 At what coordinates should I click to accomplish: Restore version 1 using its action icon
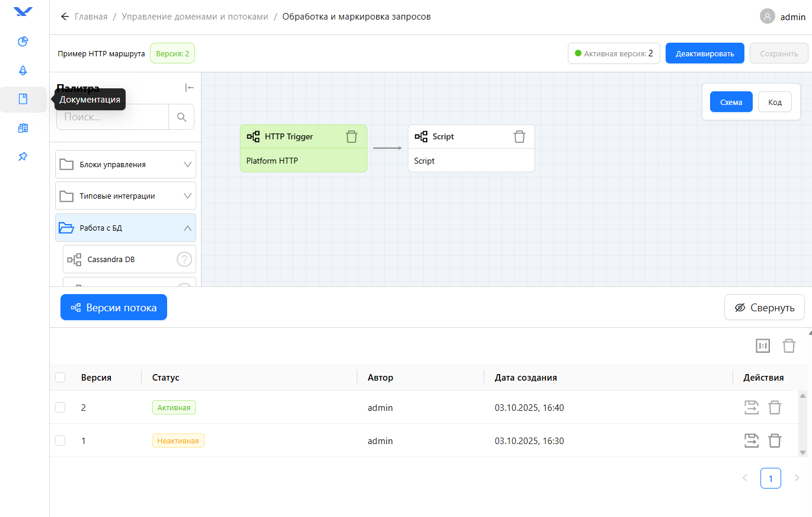coord(751,441)
